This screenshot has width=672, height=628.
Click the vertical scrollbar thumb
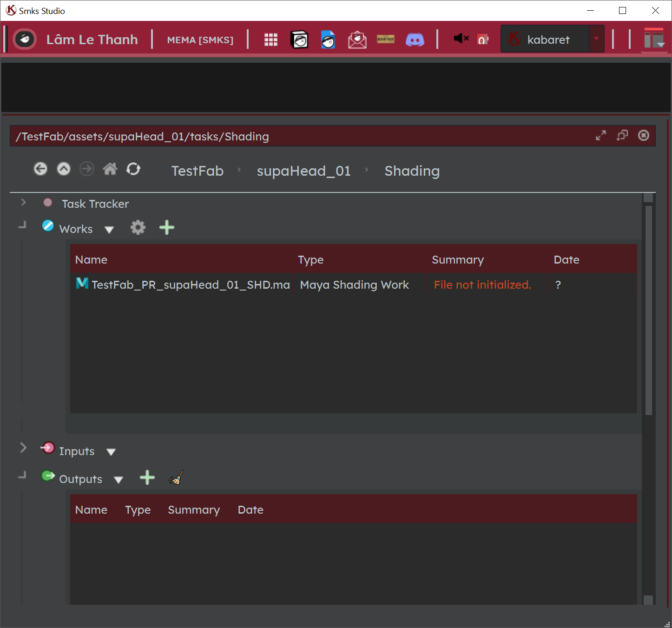tap(649, 311)
